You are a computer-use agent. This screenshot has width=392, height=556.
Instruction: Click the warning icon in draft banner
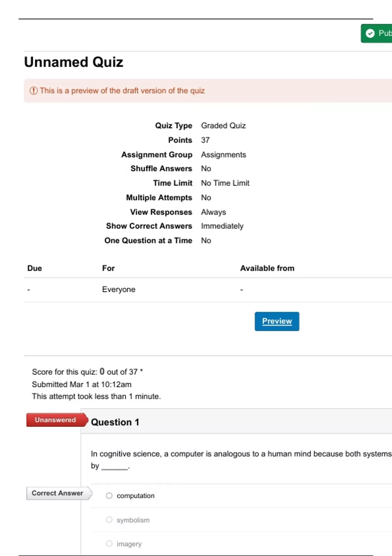34,91
